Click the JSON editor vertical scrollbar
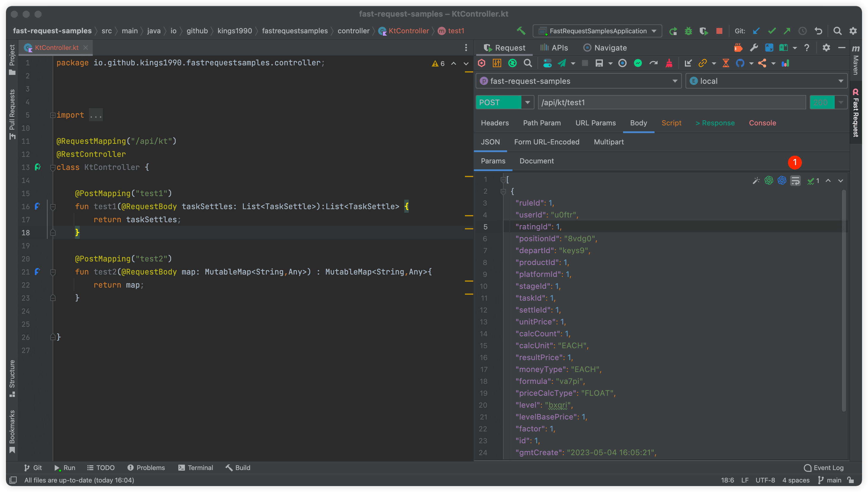 click(x=844, y=301)
